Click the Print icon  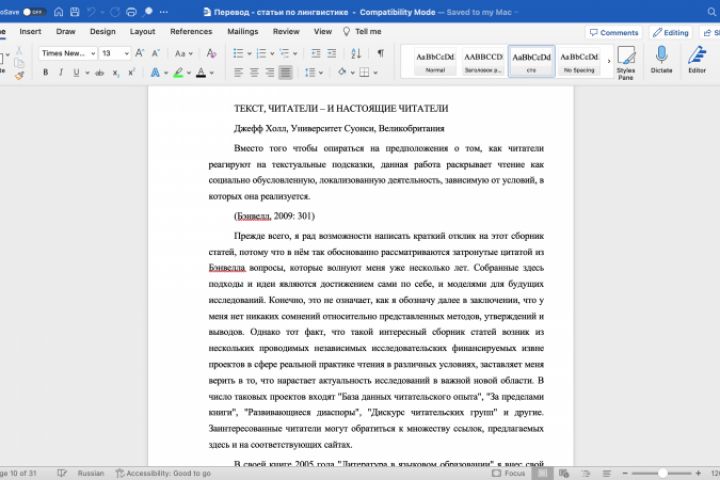131,12
